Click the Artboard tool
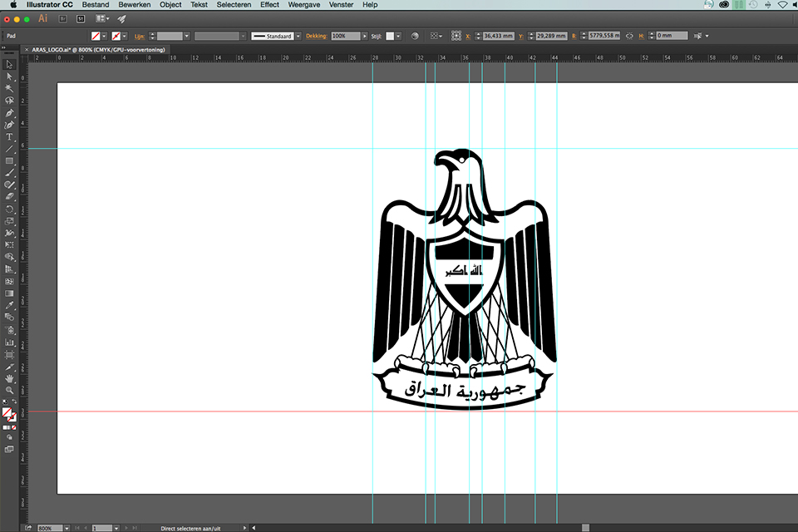 9,354
